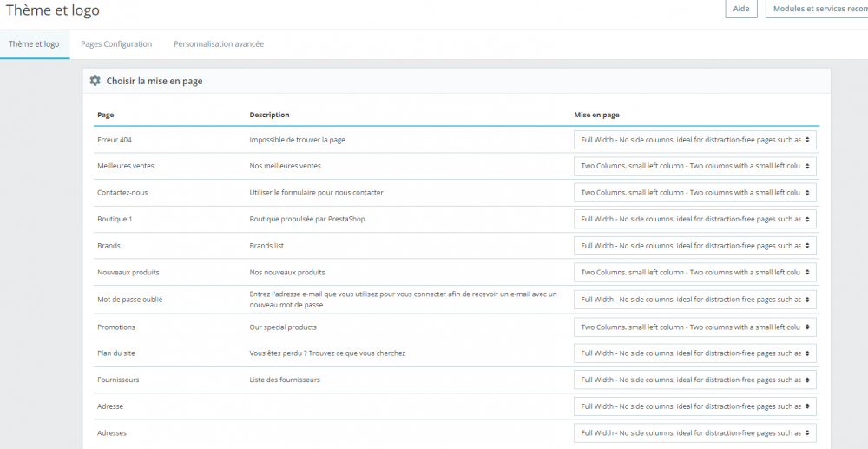Viewport: 868px width, 449px height.
Task: Click the Boutique 1 page name
Action: 115,219
